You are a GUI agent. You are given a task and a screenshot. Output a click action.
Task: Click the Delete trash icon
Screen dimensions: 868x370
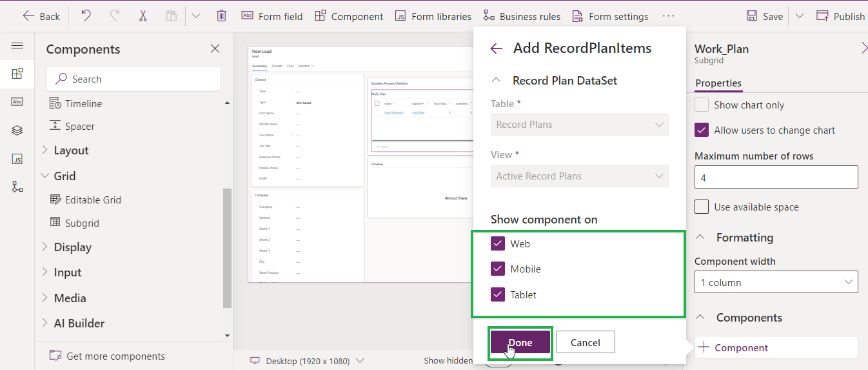tap(221, 16)
